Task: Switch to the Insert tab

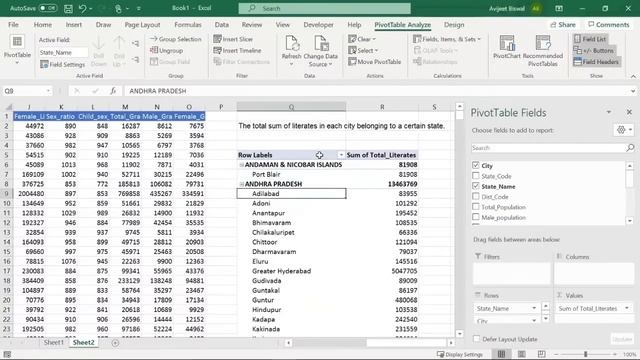Action: 74,25
